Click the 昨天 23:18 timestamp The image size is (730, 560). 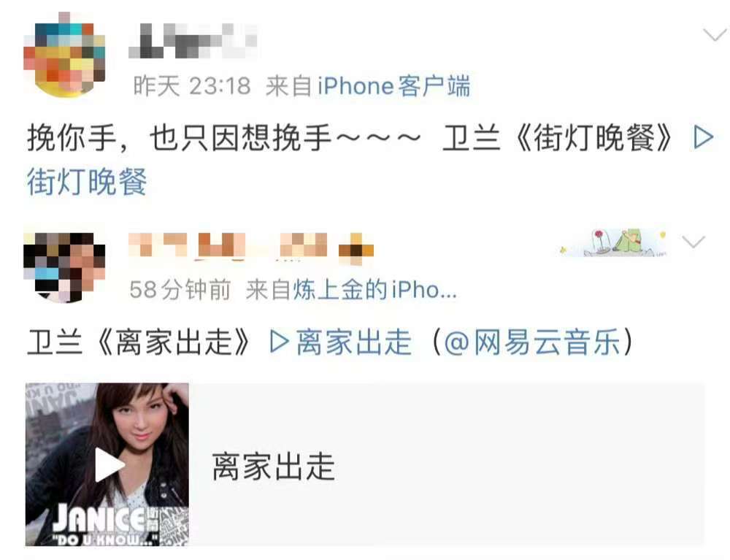point(192,86)
